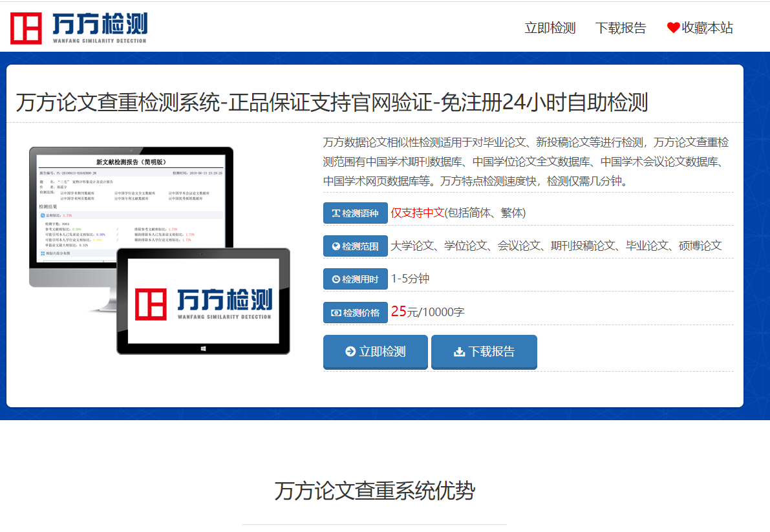770x532 pixels.
Task: Click the 1-5分钟 detection time text
Action: pos(410,279)
